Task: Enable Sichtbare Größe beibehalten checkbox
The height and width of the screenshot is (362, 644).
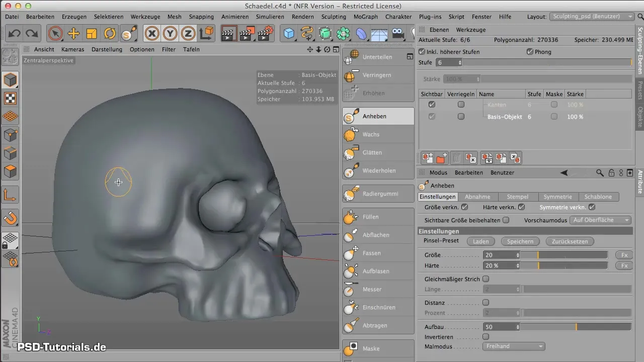Action: pyautogui.click(x=506, y=220)
